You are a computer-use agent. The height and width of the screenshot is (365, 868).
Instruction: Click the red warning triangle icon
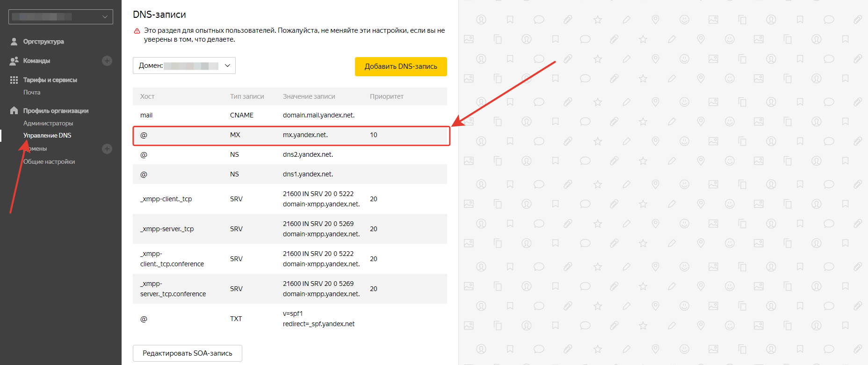(x=137, y=31)
